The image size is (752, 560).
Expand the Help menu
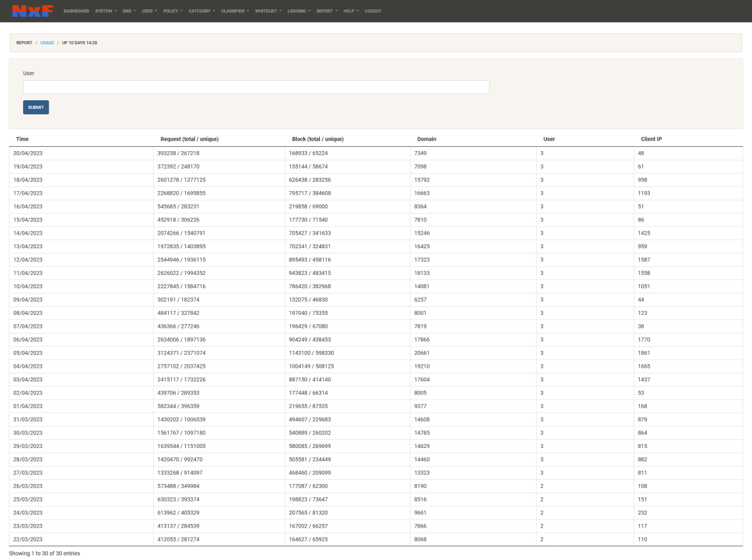coord(351,11)
